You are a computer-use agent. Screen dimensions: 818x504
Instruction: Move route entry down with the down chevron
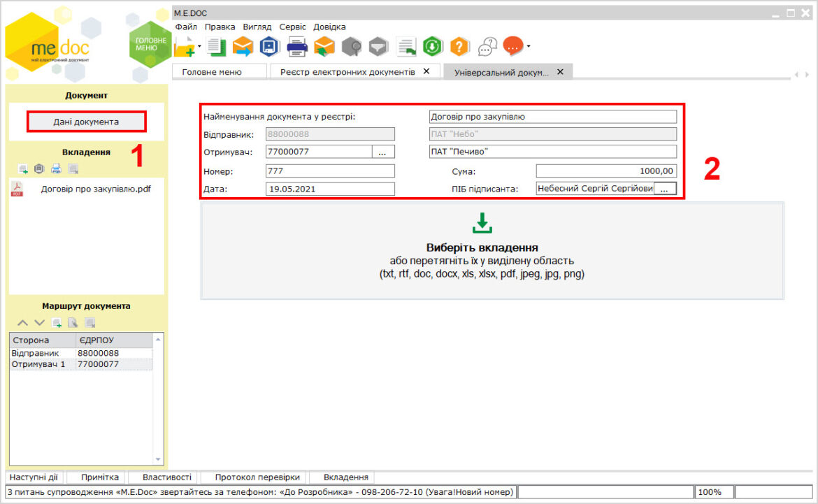coord(39,323)
